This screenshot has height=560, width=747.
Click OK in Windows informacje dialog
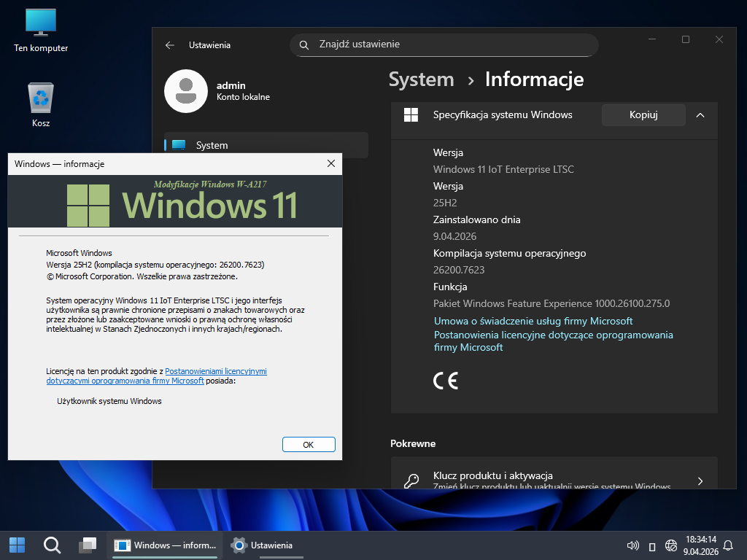pos(308,444)
